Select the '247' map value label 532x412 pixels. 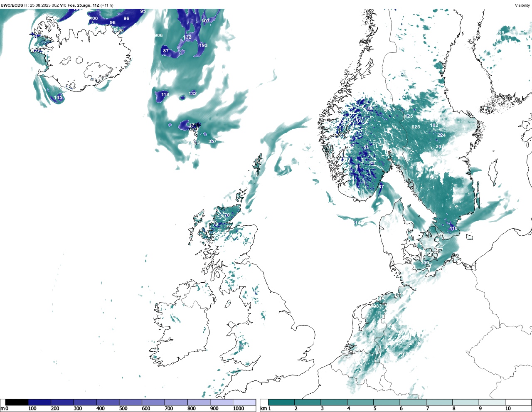point(440,146)
